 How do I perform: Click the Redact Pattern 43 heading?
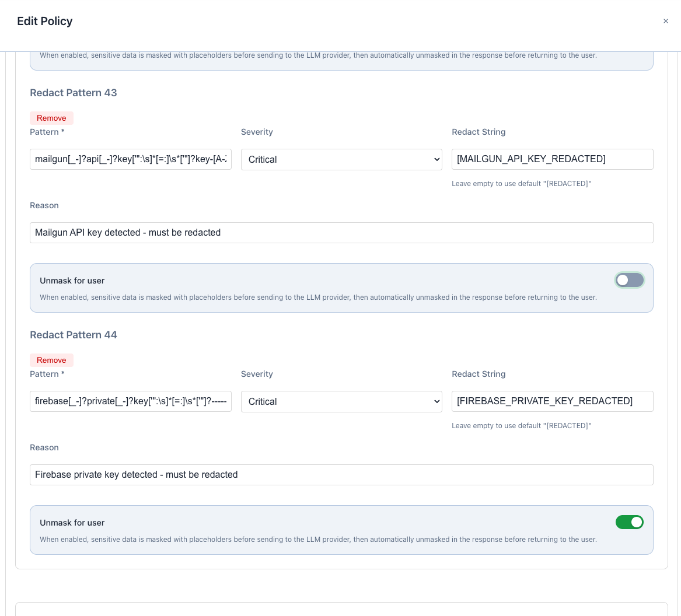click(74, 93)
